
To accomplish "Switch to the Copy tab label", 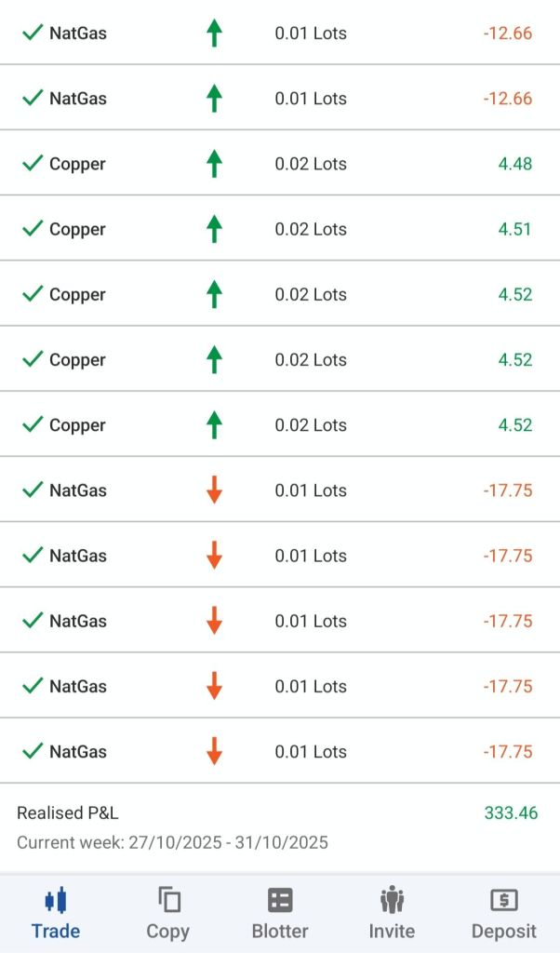I will pos(168,931).
